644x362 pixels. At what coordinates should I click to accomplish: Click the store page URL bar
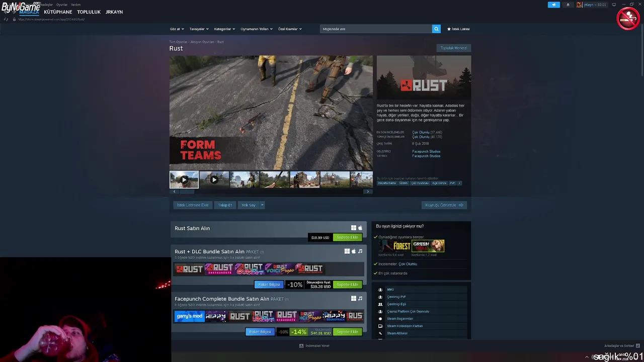pyautogui.click(x=51, y=19)
